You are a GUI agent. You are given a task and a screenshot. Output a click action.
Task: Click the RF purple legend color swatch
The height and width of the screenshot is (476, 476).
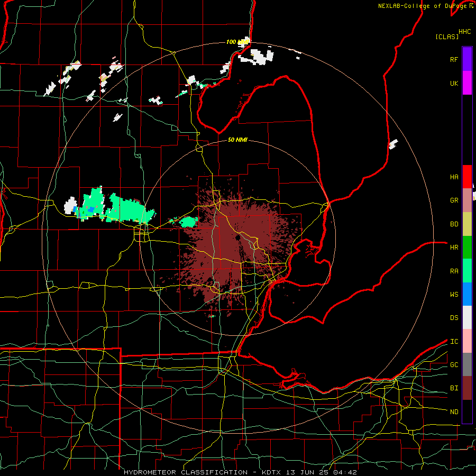(x=467, y=59)
